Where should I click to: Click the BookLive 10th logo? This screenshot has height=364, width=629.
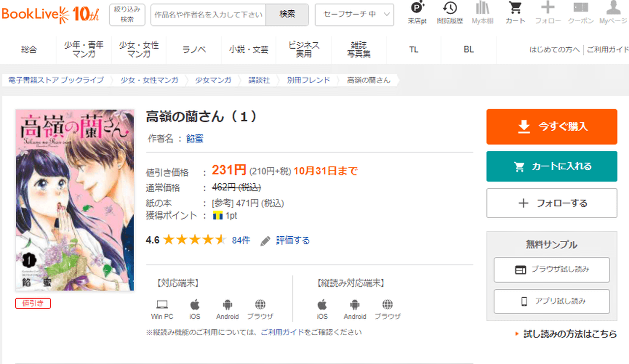51,14
